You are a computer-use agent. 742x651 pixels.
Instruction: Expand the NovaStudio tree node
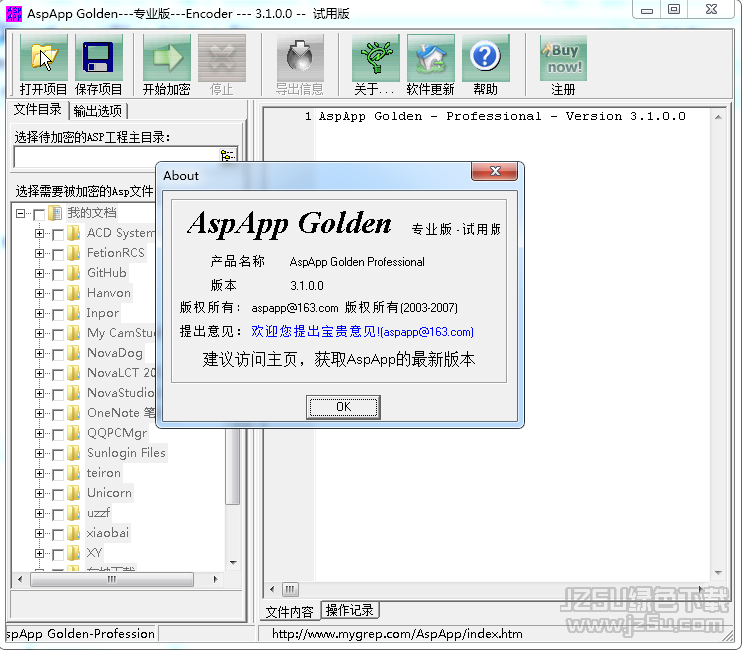(x=39, y=393)
